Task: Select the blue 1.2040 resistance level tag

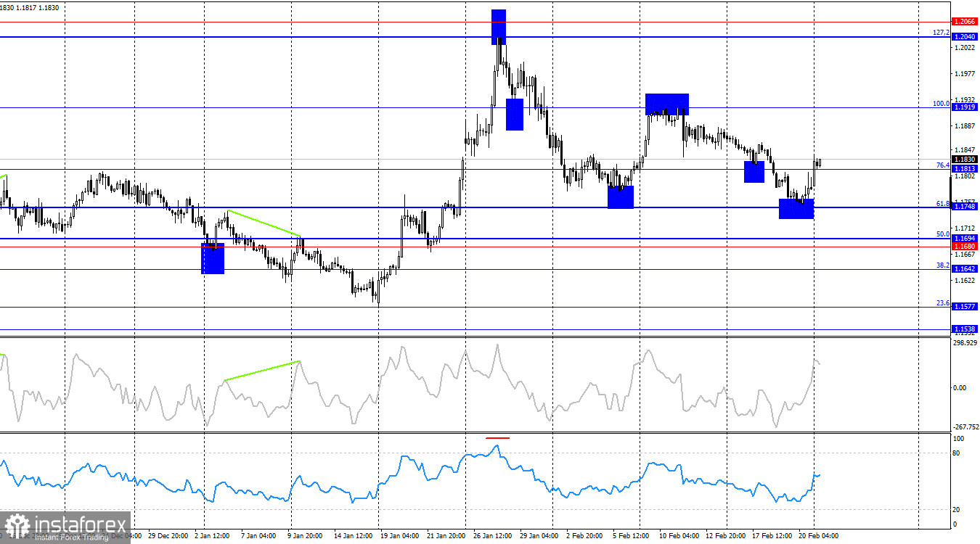Action: pyautogui.click(x=966, y=36)
